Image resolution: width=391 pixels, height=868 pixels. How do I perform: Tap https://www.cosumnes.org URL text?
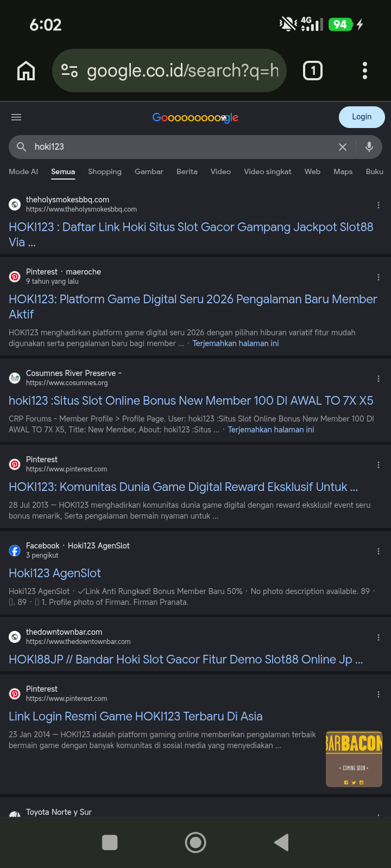pyautogui.click(x=67, y=383)
